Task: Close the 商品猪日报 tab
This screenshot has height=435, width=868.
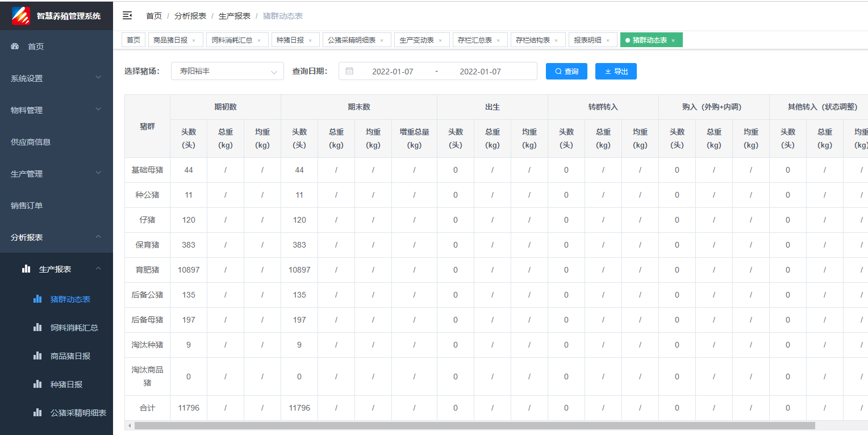Action: tap(194, 40)
